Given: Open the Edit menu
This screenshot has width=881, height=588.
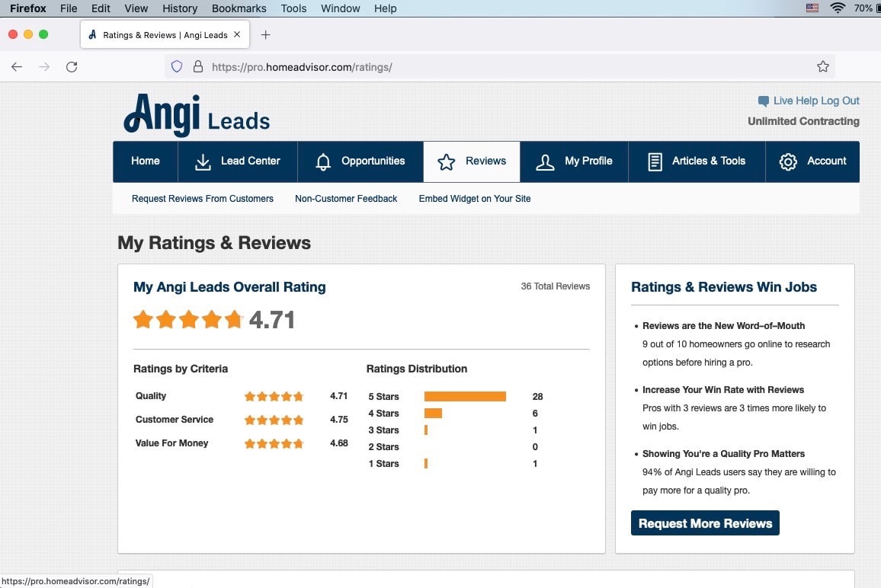Looking at the screenshot, I should [101, 8].
